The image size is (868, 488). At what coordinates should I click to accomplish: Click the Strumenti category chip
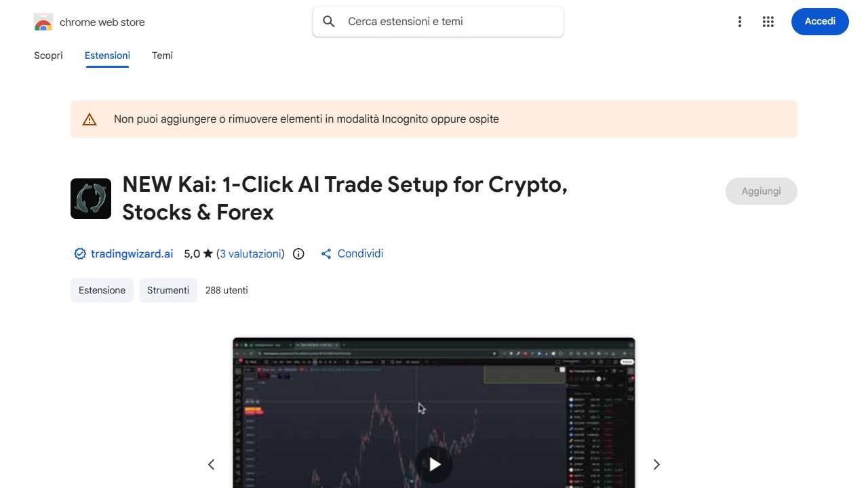pos(168,290)
